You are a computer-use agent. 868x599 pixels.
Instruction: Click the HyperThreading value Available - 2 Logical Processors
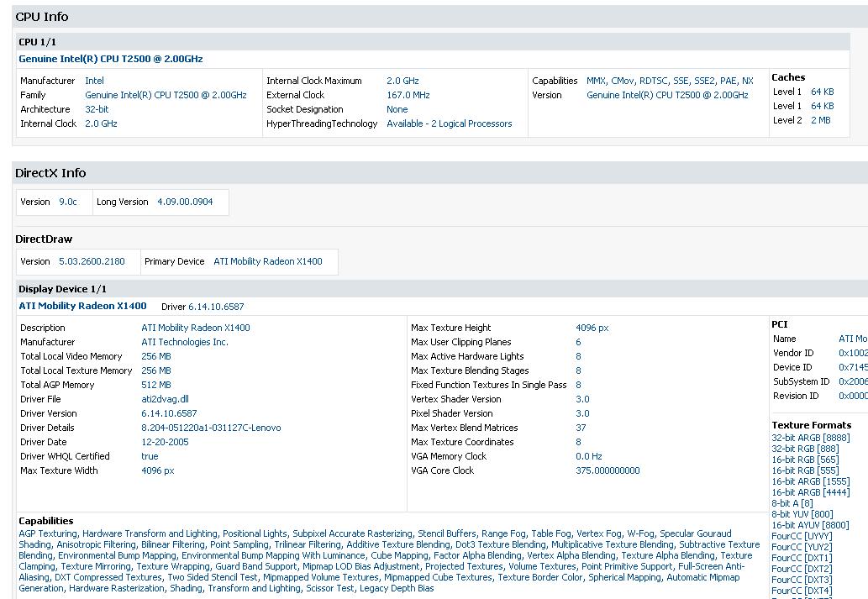(449, 123)
